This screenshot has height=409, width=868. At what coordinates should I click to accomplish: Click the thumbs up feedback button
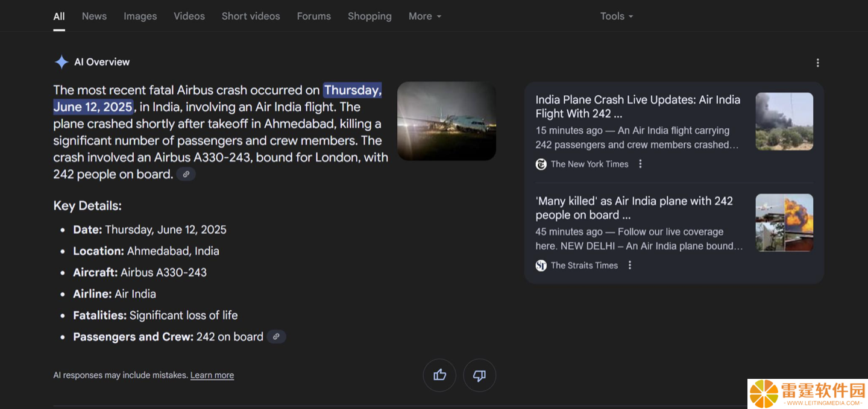pos(439,375)
